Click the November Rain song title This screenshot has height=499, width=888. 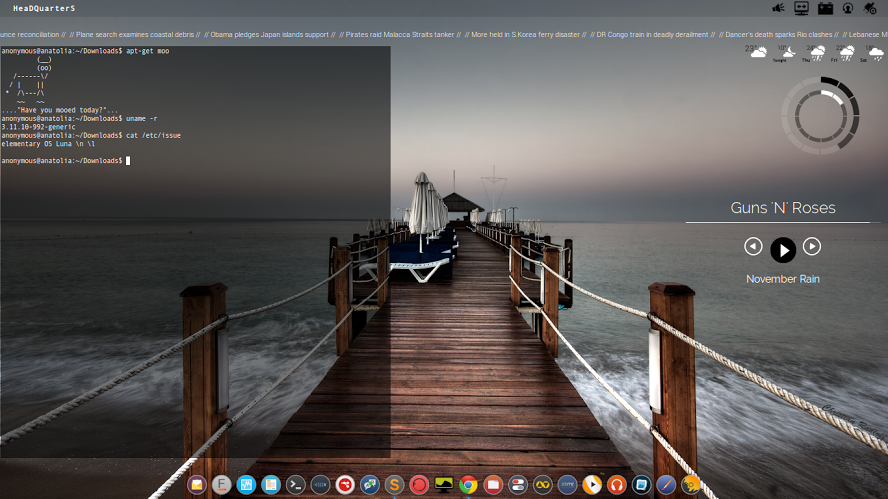[x=783, y=279]
